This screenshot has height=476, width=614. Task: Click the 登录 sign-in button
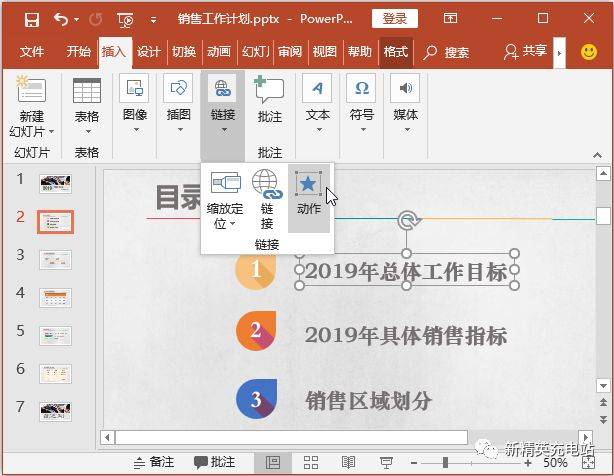(395, 18)
